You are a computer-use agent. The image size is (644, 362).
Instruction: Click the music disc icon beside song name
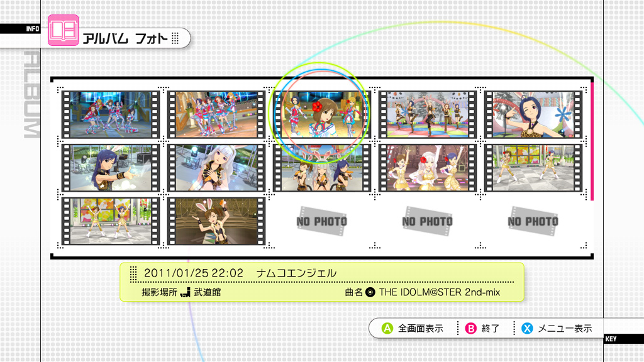click(x=370, y=292)
